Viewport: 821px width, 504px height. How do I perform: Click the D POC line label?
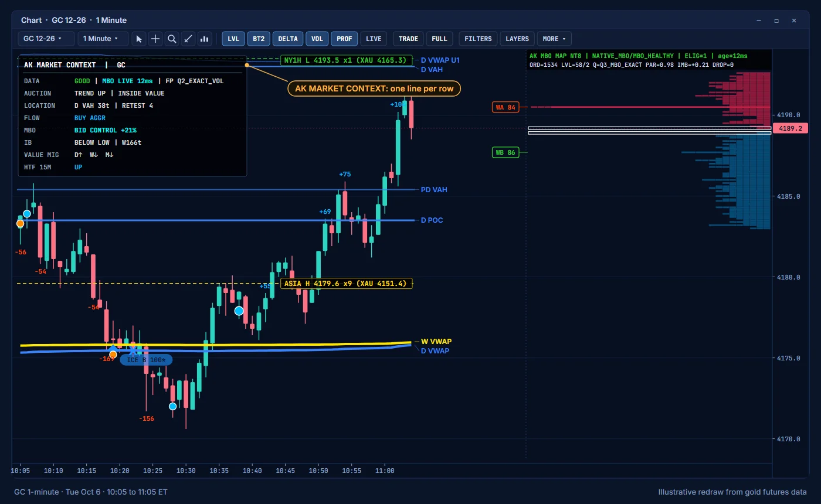(432, 220)
